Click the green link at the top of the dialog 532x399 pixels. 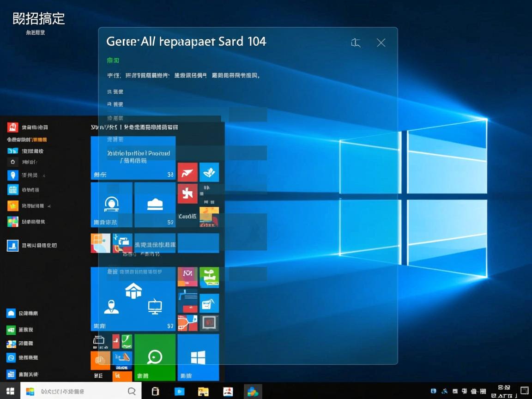(x=113, y=60)
